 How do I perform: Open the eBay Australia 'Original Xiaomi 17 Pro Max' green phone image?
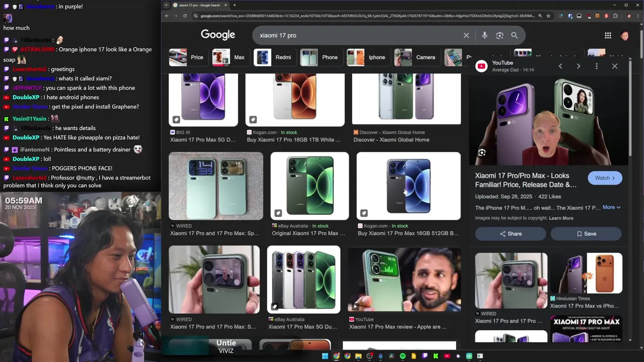point(310,186)
